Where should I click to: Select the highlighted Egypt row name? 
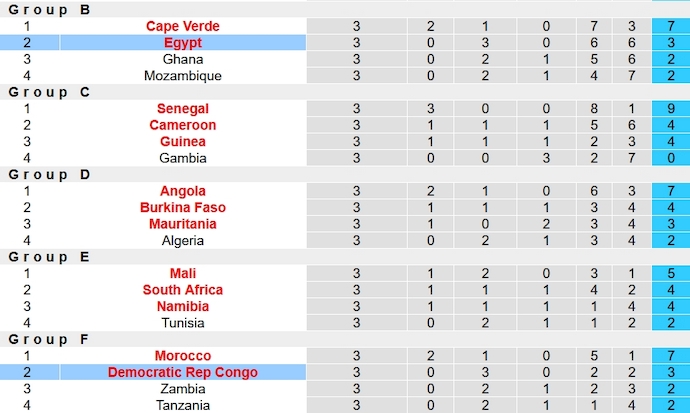tap(182, 43)
